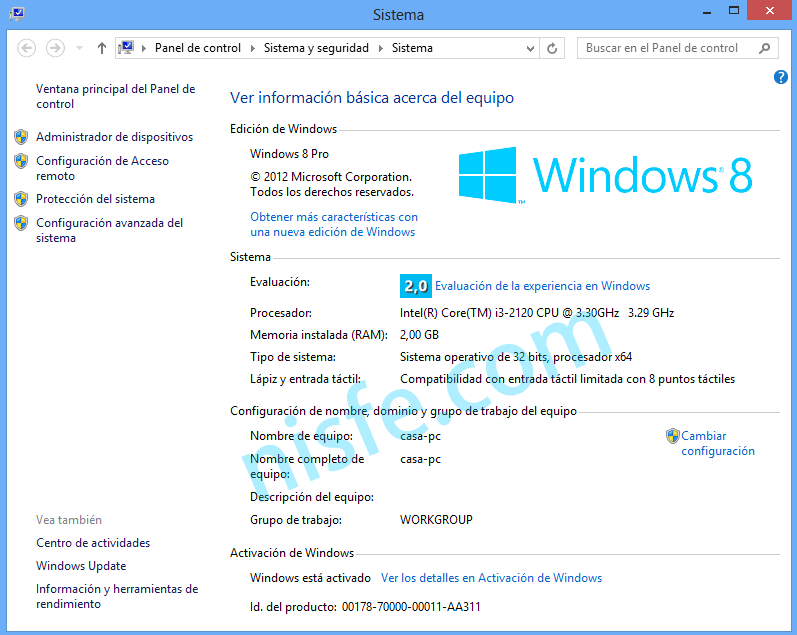Click the Windows 8 Pro edition text
797x635 pixels.
tap(289, 154)
